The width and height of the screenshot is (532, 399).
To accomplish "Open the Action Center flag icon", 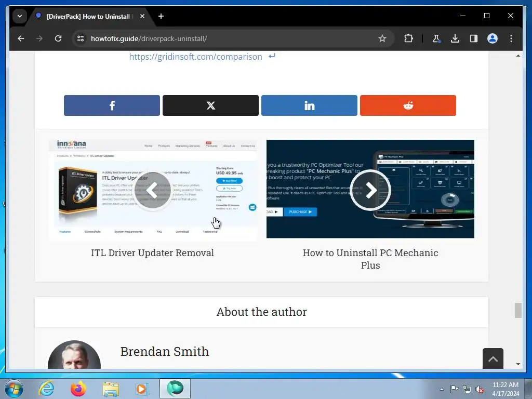I will [x=454, y=389].
